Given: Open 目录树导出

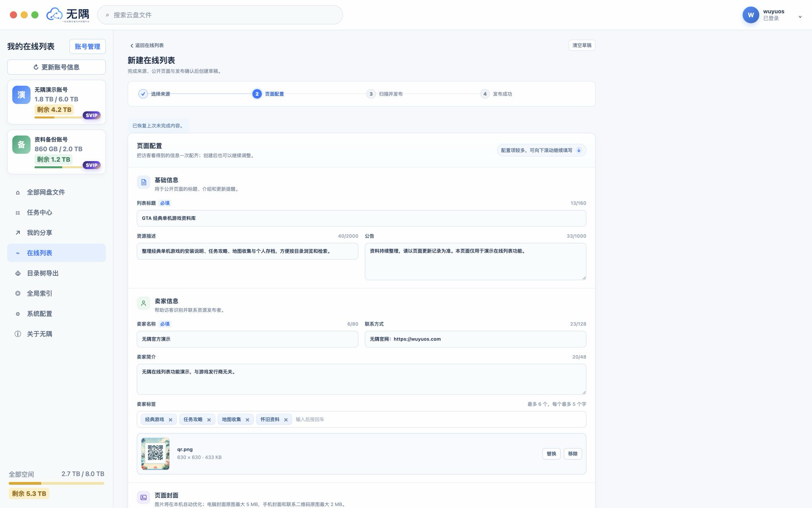Looking at the screenshot, I should [56, 273].
